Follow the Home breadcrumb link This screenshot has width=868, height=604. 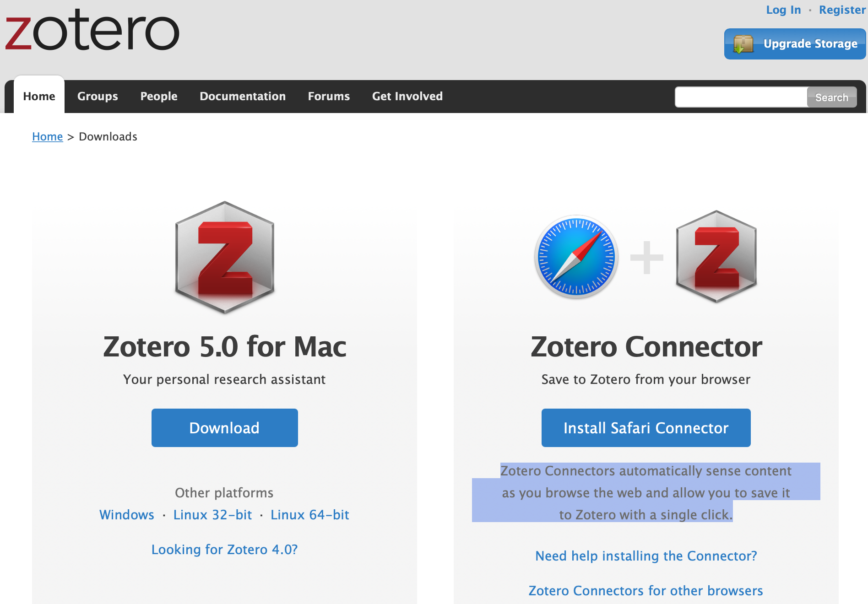point(48,136)
